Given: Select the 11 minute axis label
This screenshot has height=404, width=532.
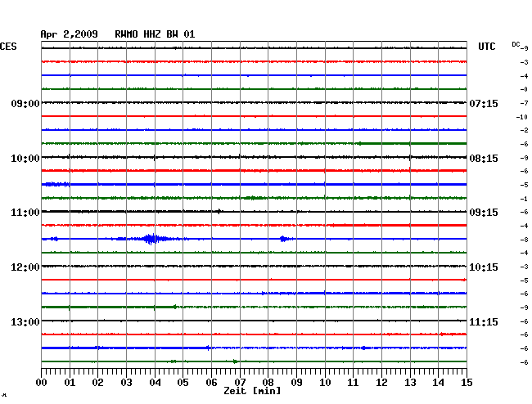Looking at the screenshot, I should point(353,383).
